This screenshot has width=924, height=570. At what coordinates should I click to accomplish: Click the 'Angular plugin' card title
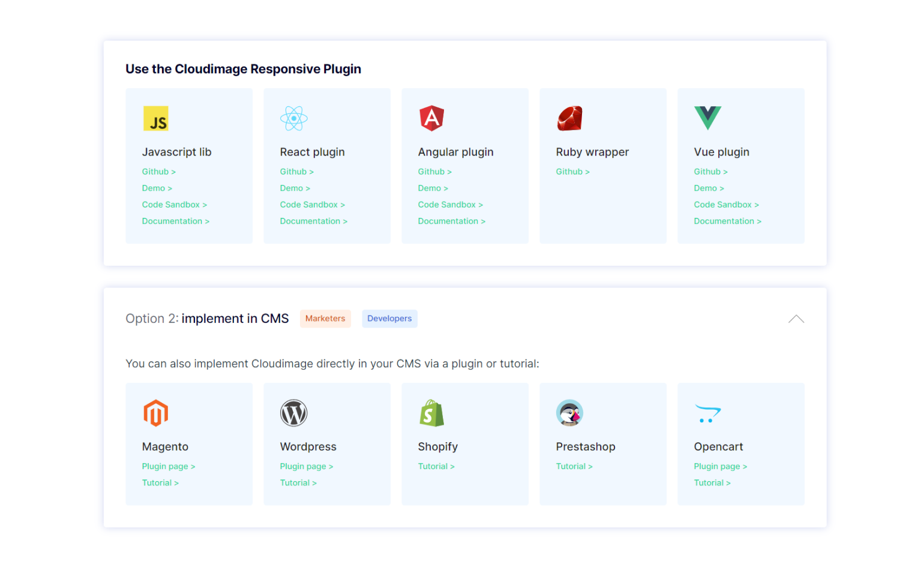(x=456, y=152)
